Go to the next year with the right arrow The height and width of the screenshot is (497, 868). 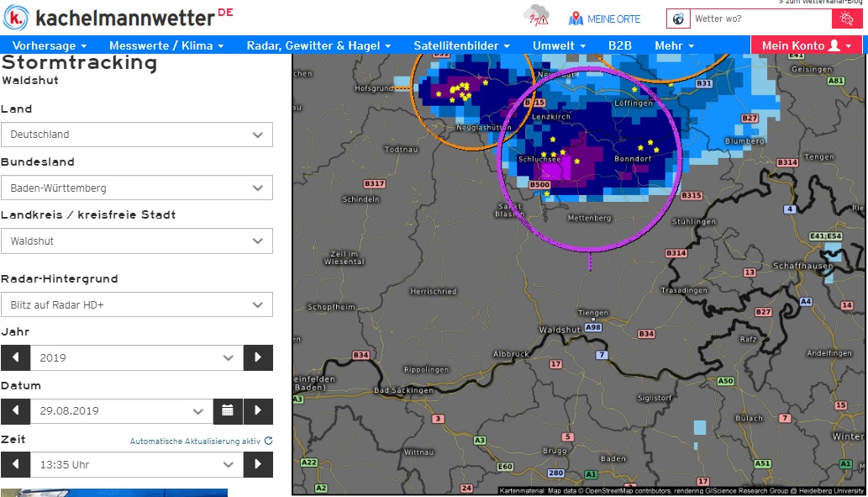pos(258,357)
